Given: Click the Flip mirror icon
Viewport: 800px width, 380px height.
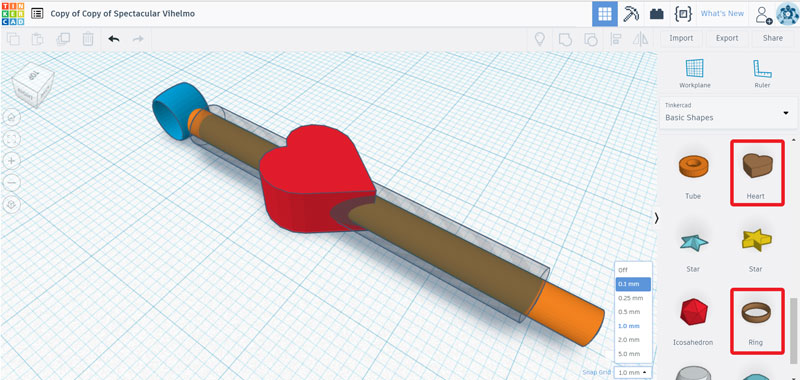Looking at the screenshot, I should coord(640,39).
